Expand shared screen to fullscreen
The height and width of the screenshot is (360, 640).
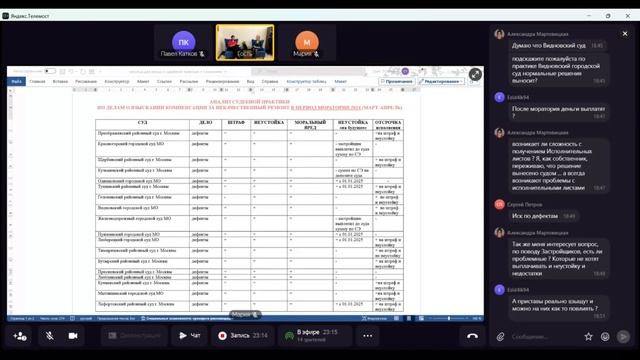(475, 74)
